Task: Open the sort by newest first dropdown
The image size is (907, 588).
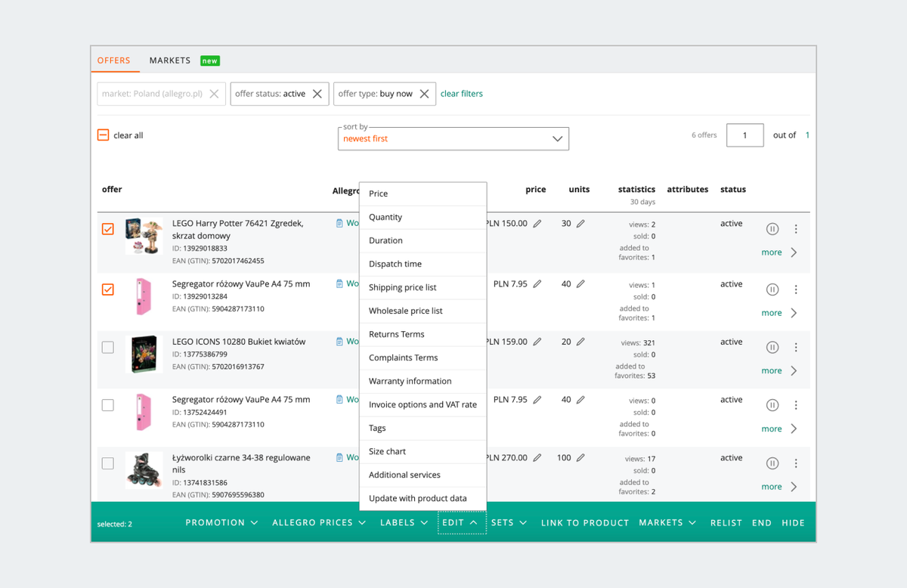Action: point(453,139)
